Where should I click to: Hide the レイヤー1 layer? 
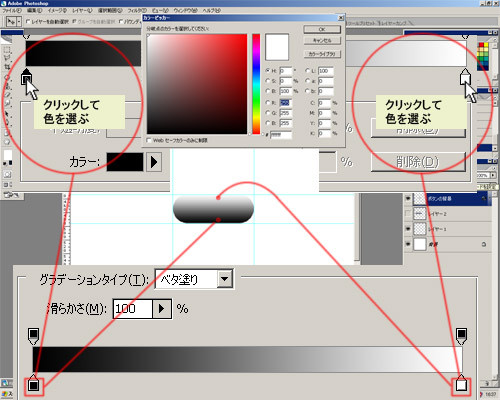pyautogui.click(x=408, y=229)
